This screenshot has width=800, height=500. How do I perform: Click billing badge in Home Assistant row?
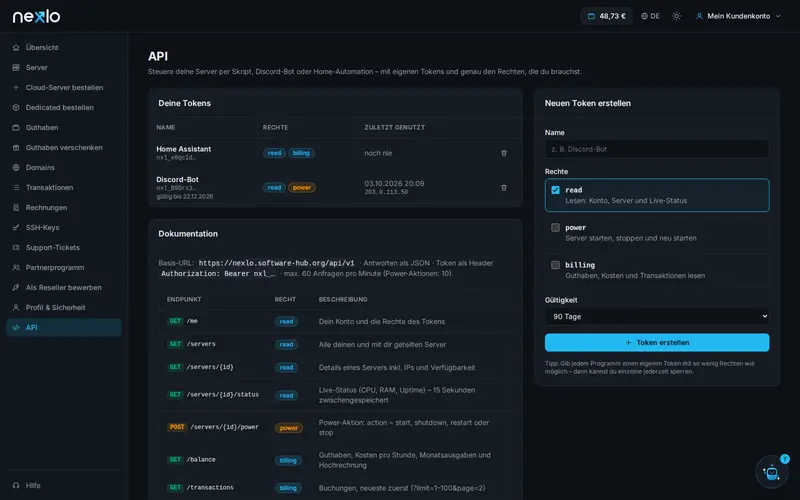point(301,153)
